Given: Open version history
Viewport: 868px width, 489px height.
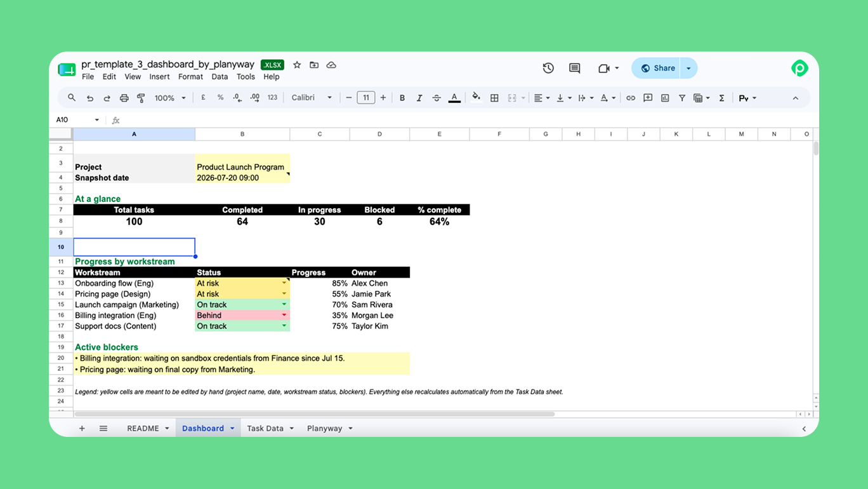Looking at the screenshot, I should (548, 68).
